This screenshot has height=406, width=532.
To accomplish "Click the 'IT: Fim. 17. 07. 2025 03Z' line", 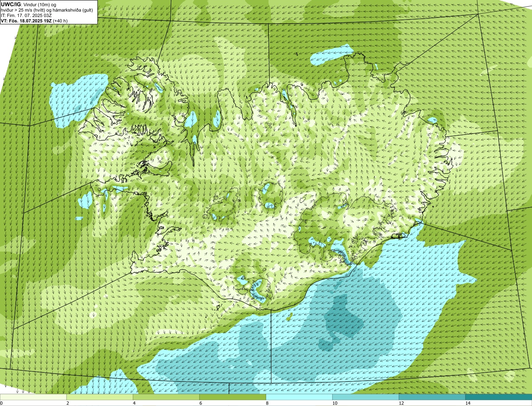I will pos(26,15).
